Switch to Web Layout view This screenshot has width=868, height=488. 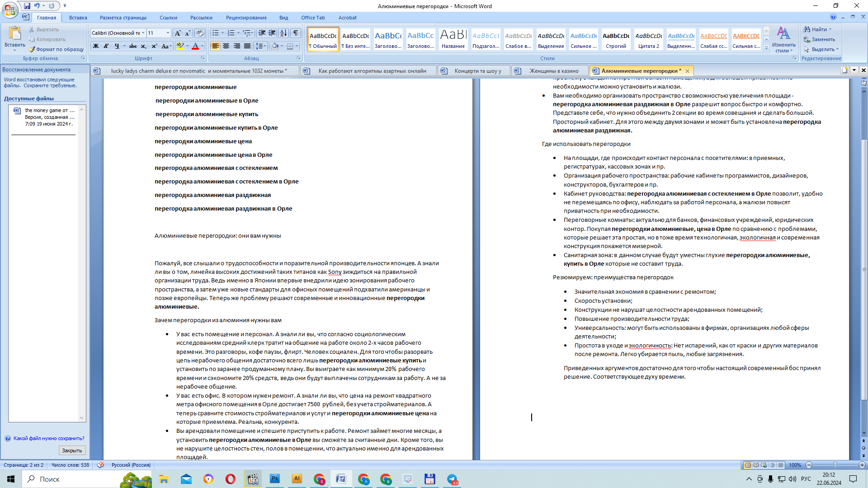764,465
